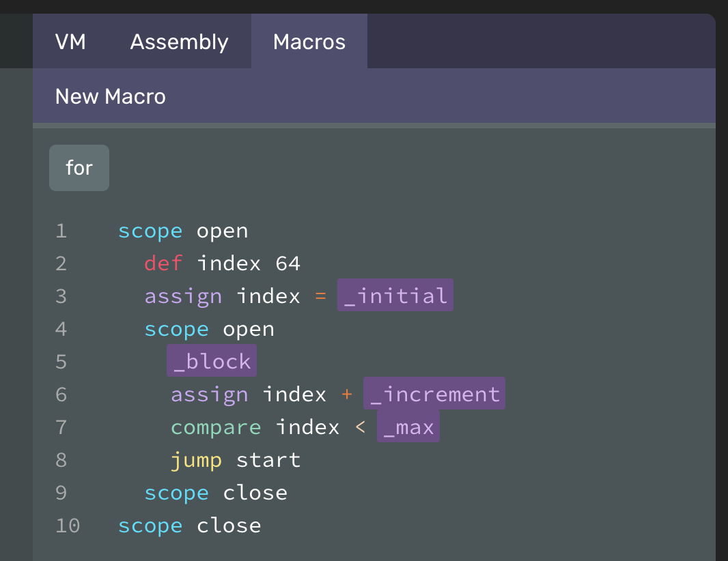
Task: Select the 'for' macro chip
Action: (79, 168)
